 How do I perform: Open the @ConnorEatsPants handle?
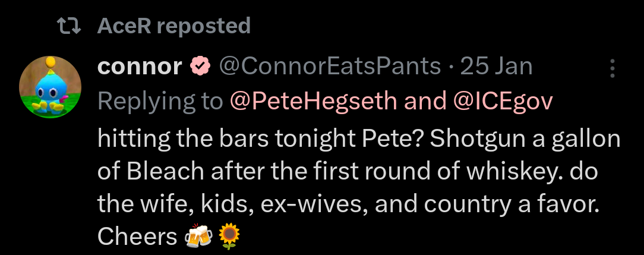click(330, 67)
